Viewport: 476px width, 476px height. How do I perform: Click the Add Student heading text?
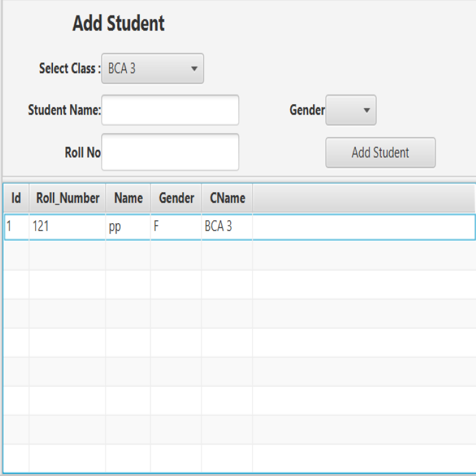point(118,23)
